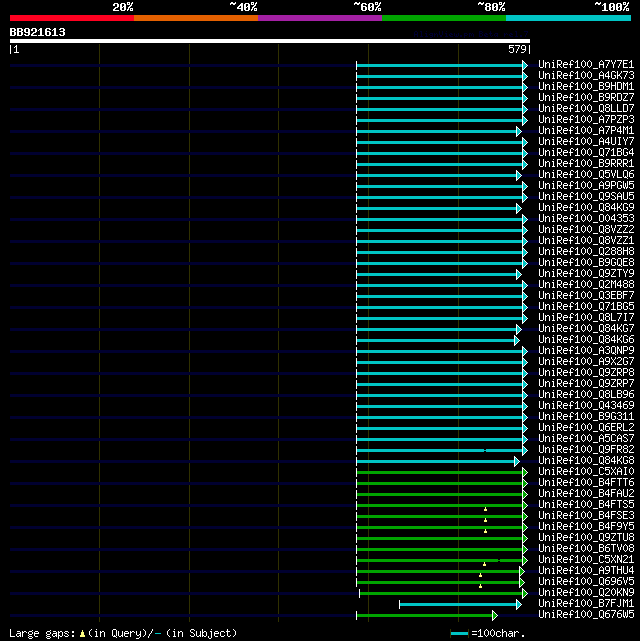Click the UniRef100_A7PZP3 label
Viewport: 640px width, 641px height.
[x=586, y=120]
